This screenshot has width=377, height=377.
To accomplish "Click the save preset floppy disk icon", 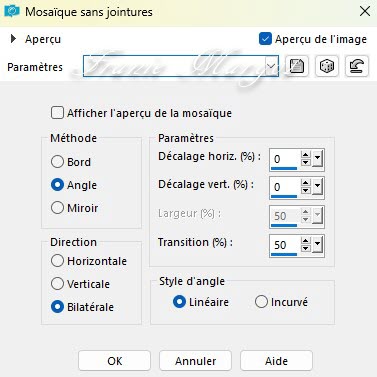I will pos(296,66).
